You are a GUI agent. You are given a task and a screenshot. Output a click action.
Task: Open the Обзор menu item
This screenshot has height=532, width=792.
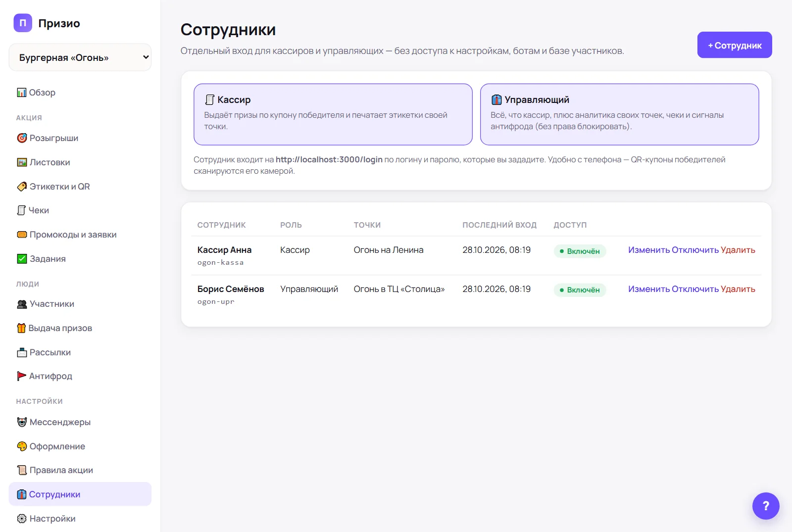tap(80, 93)
